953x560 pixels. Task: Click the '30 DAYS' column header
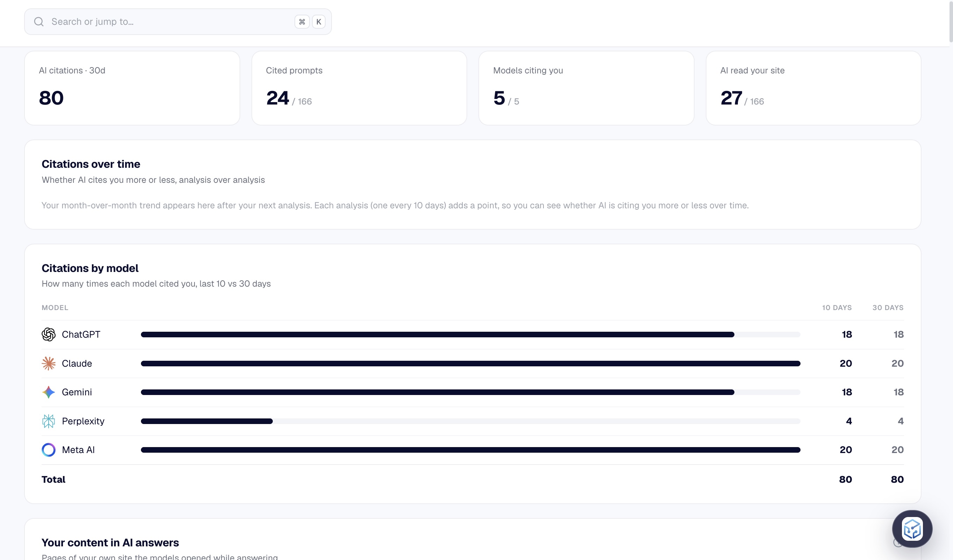[888, 308]
